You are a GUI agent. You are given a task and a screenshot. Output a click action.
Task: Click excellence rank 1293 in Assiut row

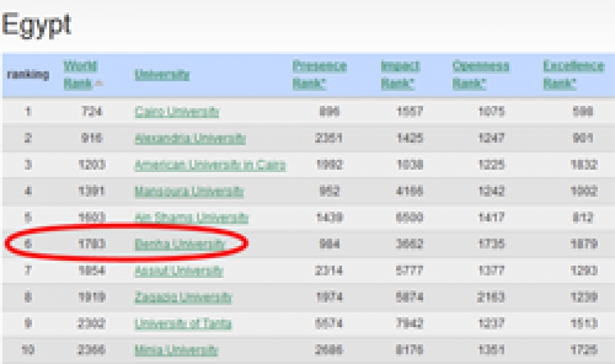coord(584,270)
